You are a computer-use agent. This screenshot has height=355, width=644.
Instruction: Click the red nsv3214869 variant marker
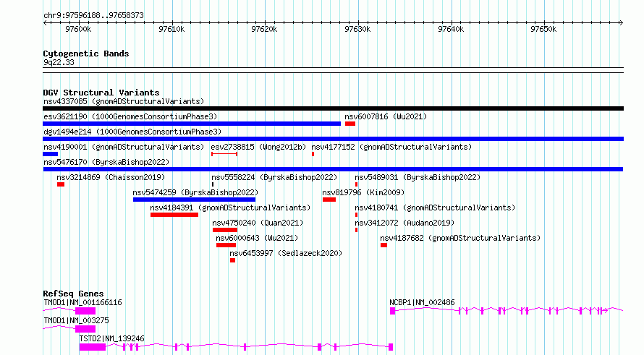click(x=61, y=184)
